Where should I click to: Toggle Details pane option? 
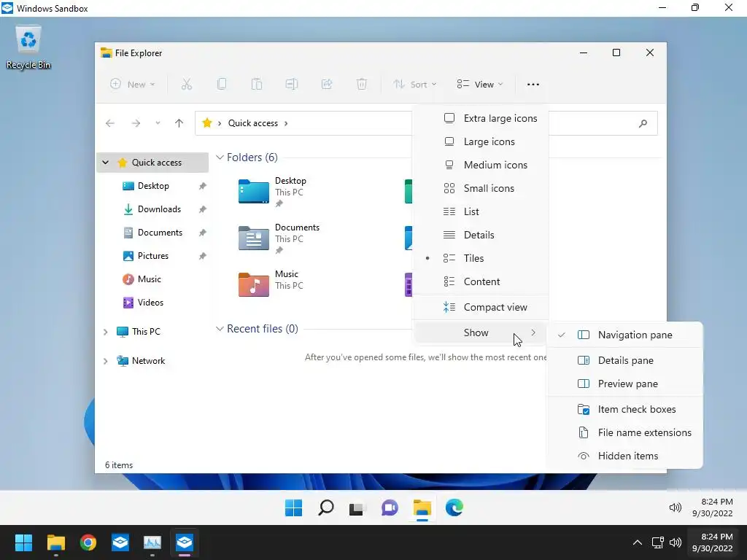pos(625,360)
